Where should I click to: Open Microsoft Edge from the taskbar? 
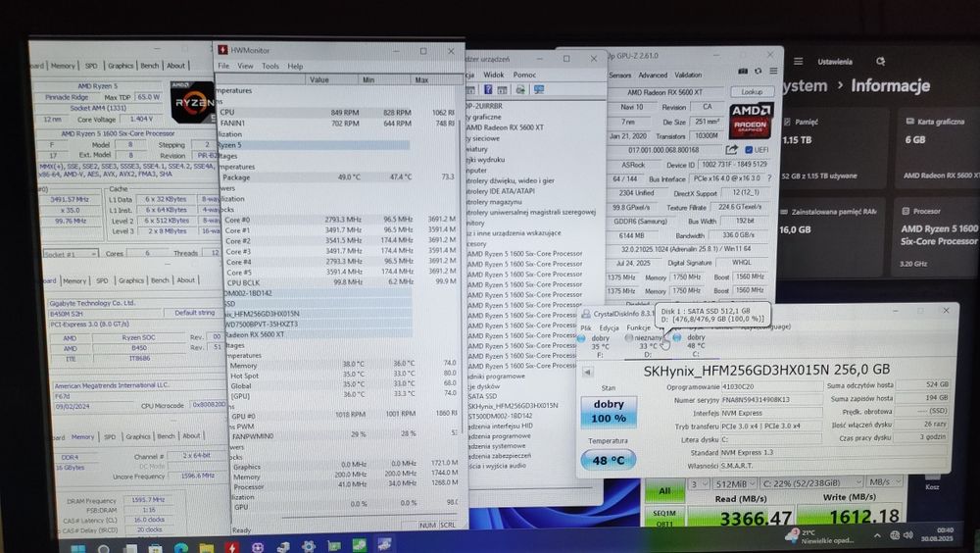coord(180,548)
